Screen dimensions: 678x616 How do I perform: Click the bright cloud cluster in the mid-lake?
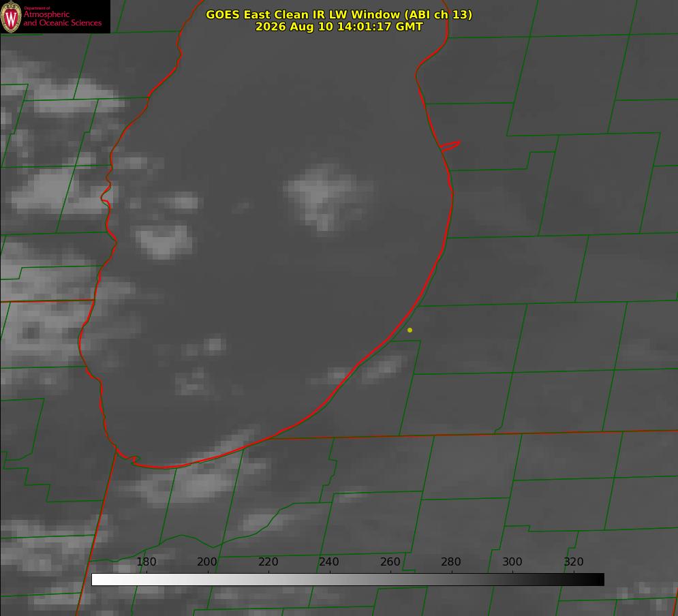coord(324,198)
